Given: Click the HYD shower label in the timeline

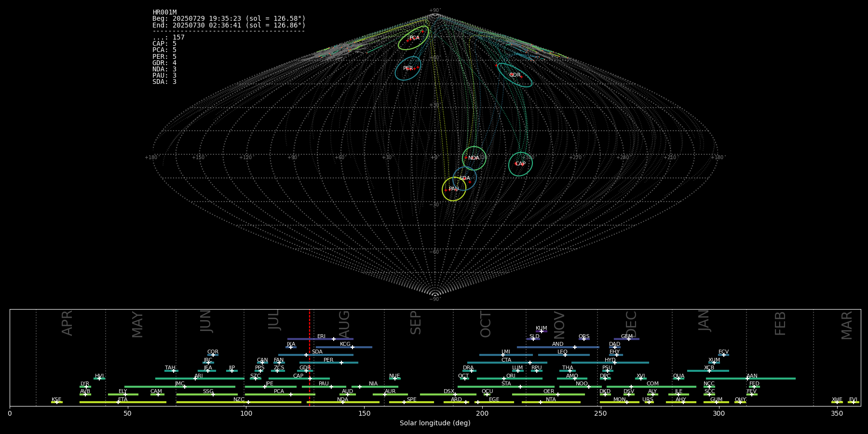Looking at the screenshot, I should 610,360.
